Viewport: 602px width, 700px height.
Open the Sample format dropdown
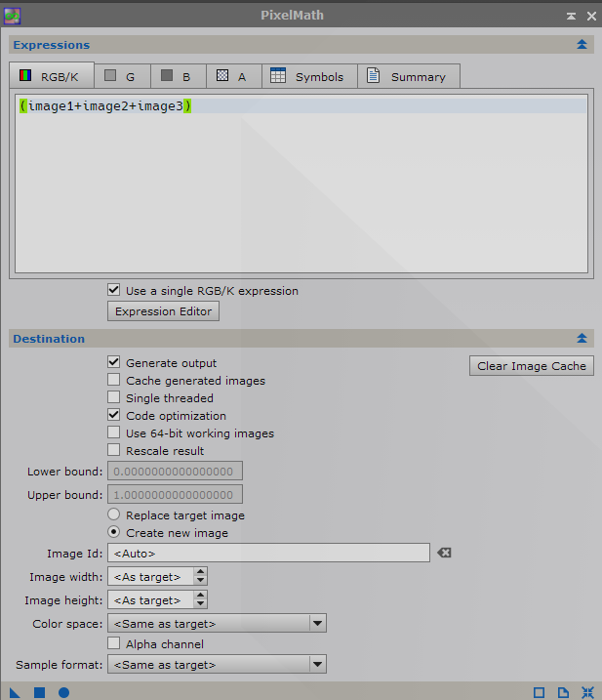217,664
